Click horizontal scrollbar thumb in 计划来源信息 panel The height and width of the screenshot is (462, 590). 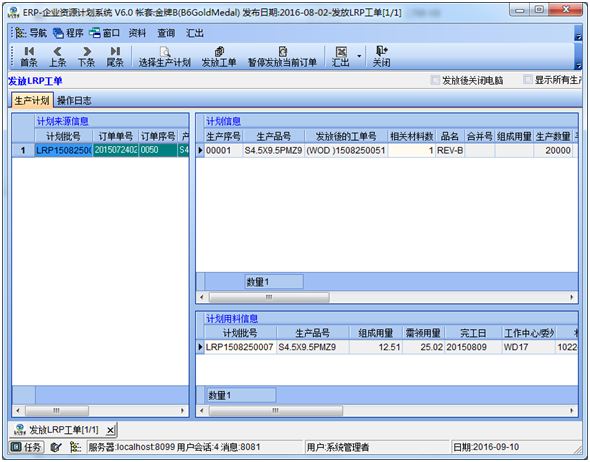[x=57, y=410]
